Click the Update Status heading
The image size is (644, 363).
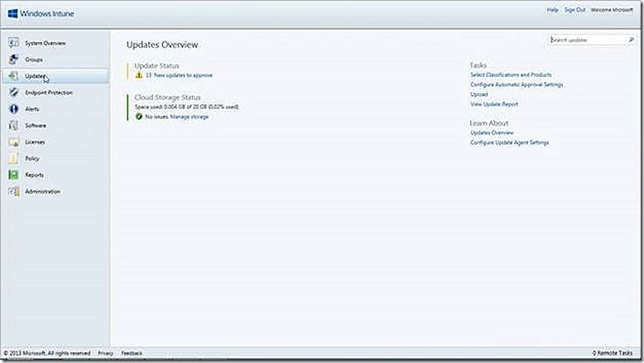point(157,65)
